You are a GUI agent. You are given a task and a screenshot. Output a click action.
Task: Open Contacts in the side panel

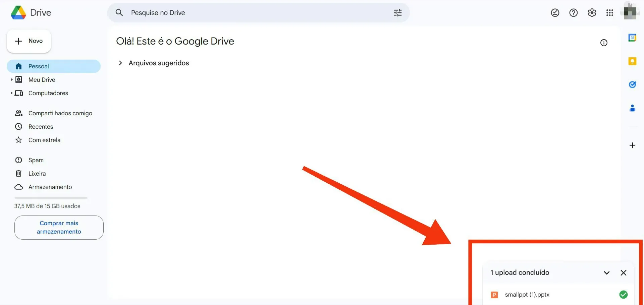click(633, 108)
